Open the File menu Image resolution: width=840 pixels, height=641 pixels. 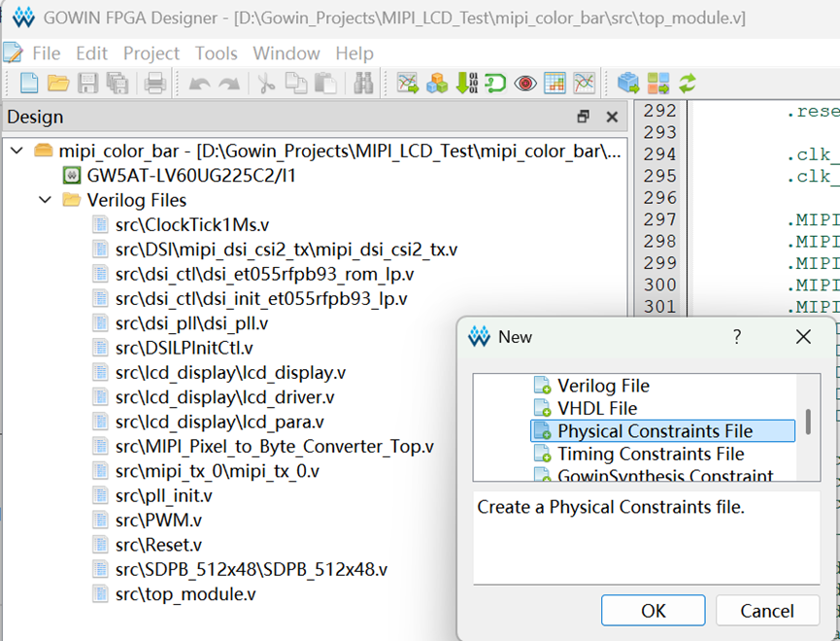pyautogui.click(x=46, y=53)
